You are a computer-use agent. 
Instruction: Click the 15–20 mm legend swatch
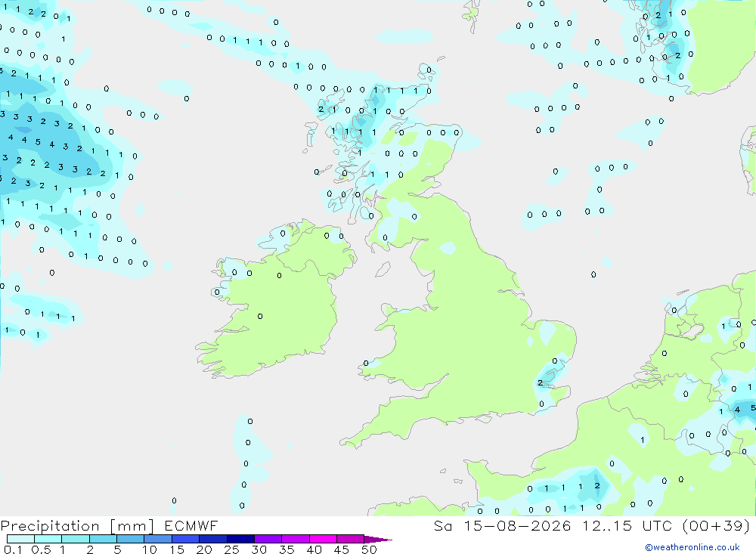tap(186, 539)
